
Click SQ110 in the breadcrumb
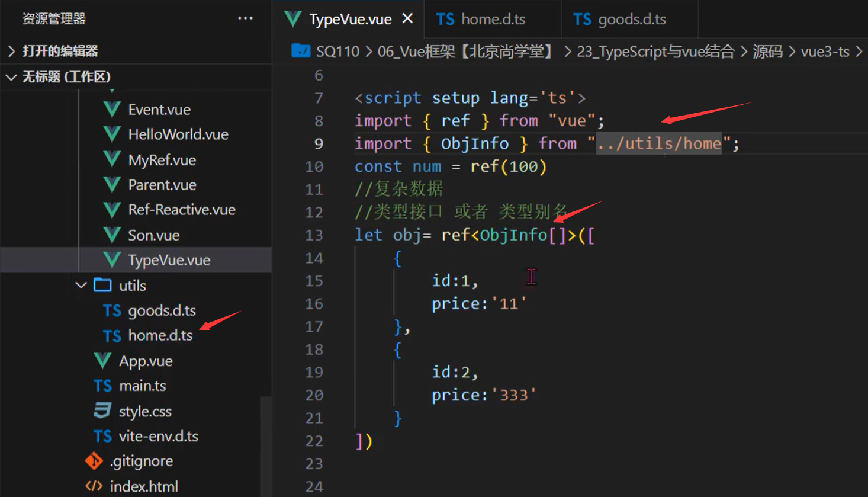coord(337,52)
